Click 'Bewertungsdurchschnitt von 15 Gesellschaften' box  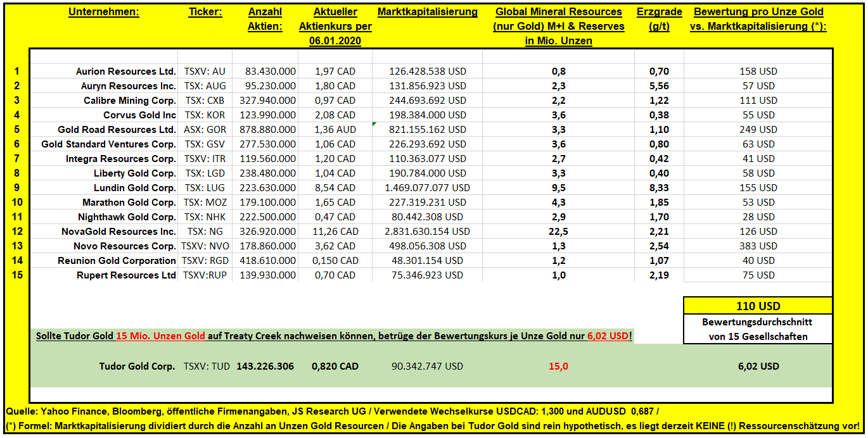758,329
